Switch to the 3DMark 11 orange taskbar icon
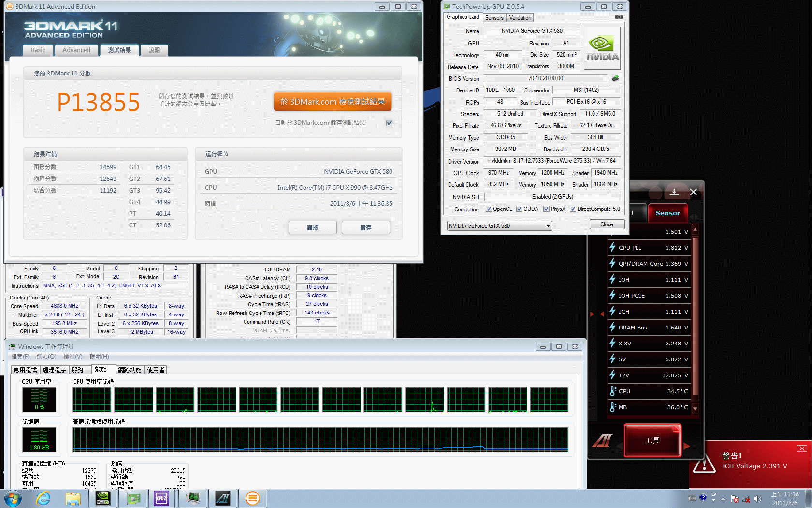 (253, 498)
